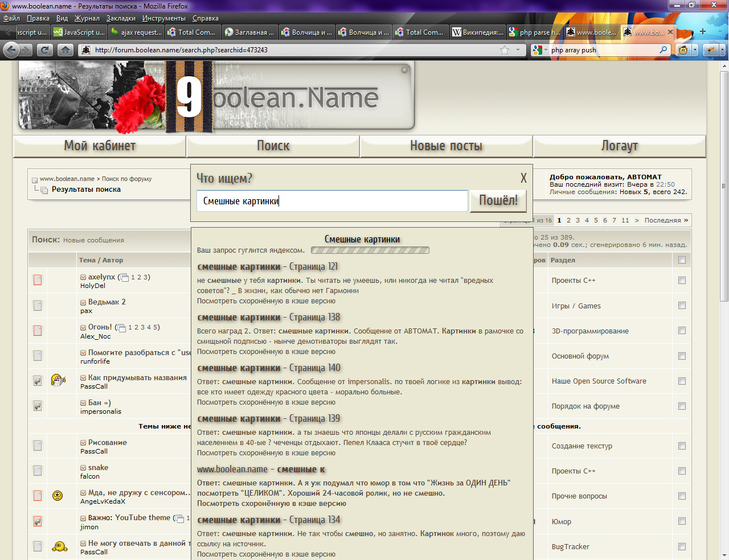Viewport: 729px width, 560px height.
Task: Click the smiley toolbar icon in Firefox
Action: 683,50
